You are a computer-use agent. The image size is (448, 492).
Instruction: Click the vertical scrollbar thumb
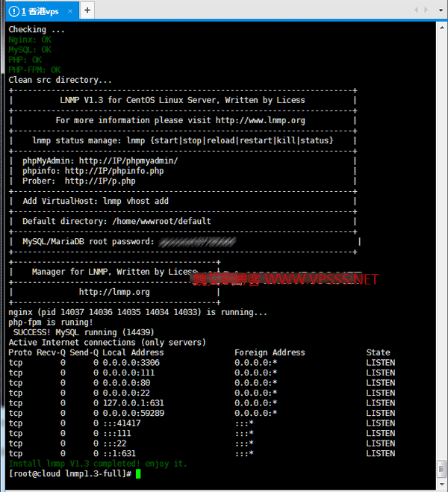(x=442, y=470)
